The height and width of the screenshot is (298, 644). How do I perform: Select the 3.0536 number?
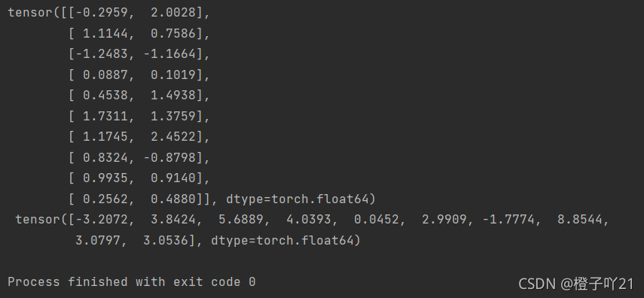tap(166, 241)
